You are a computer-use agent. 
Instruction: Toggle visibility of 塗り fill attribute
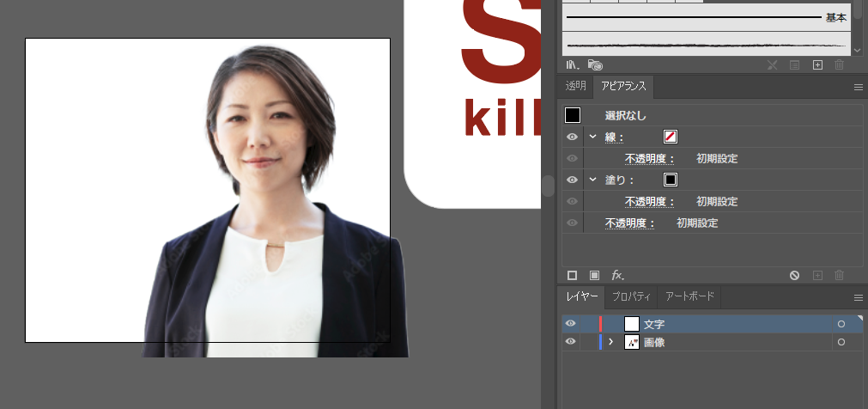(x=573, y=180)
